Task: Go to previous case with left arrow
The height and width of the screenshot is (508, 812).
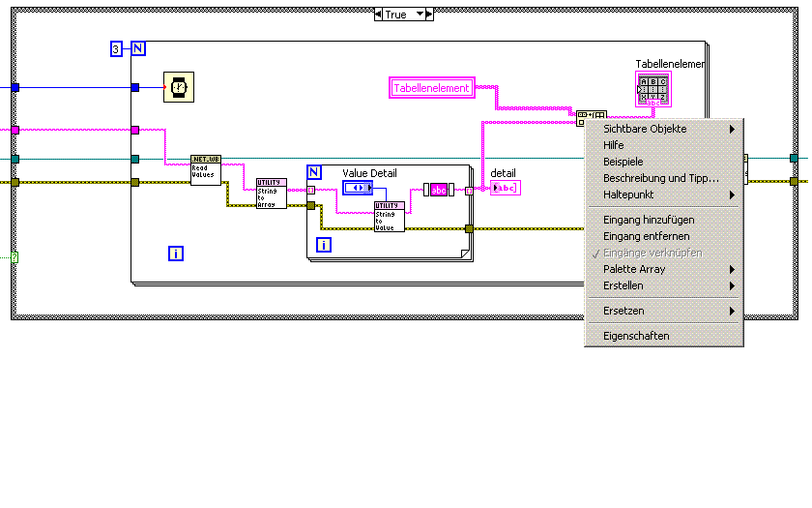Action: tap(378, 15)
